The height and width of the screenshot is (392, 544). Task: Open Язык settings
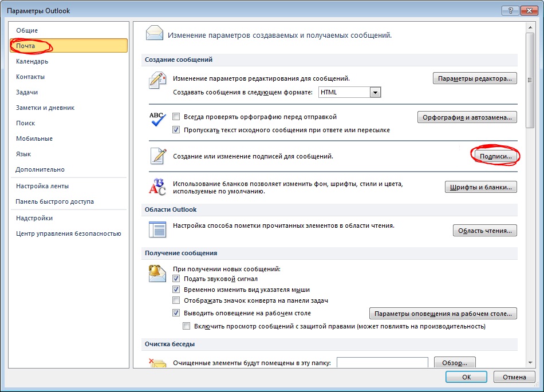coord(68,154)
